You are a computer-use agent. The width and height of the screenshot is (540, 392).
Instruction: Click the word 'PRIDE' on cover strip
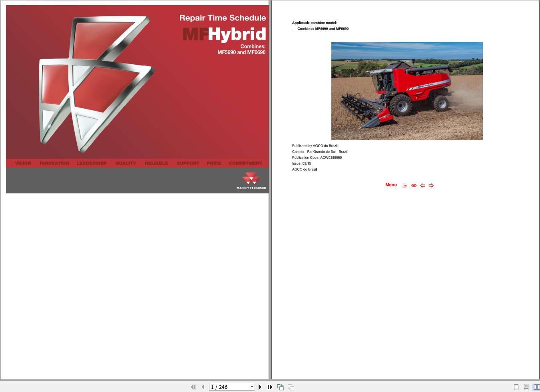pos(214,163)
